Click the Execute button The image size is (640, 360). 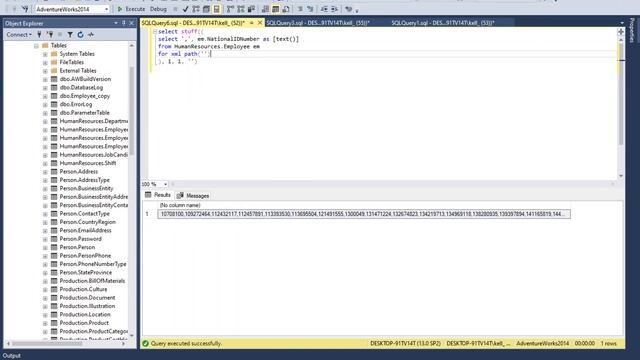[131, 9]
